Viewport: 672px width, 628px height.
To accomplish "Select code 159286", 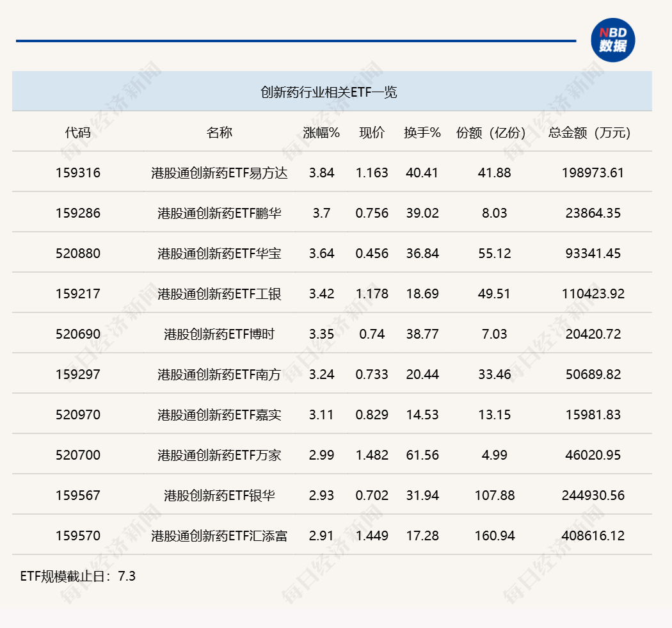I will coord(78,213).
